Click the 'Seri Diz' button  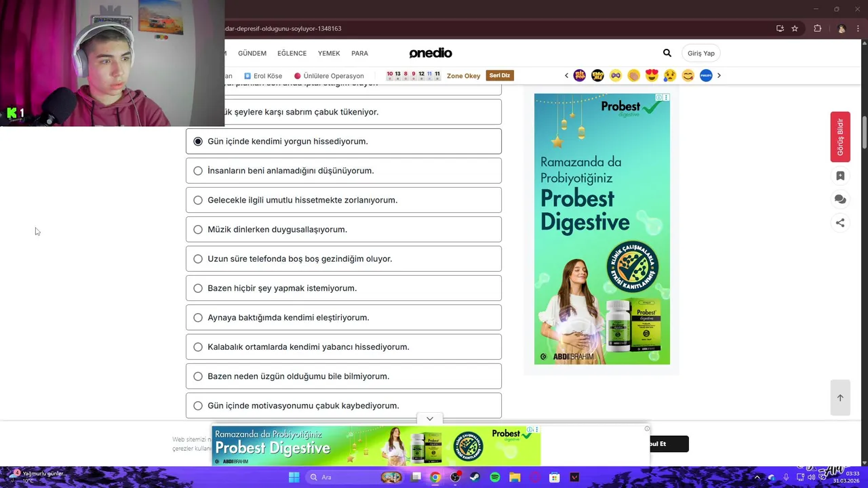coord(499,75)
